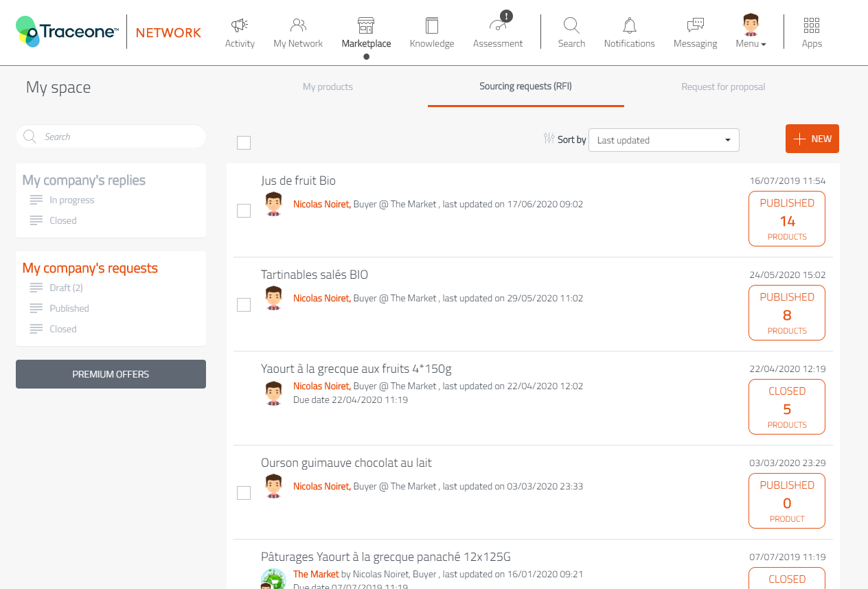Open the My Network section
The height and width of the screenshot is (589, 868).
click(297, 32)
